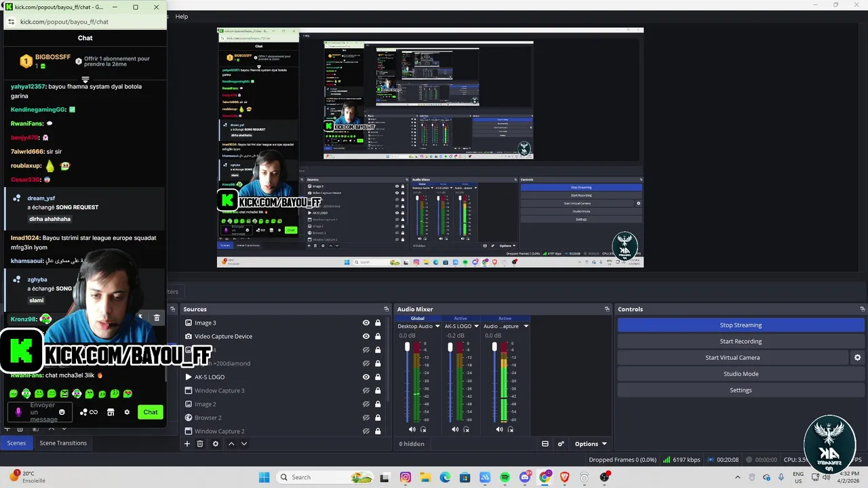Open Desktop Audio channel dropdown arrow

click(437, 326)
